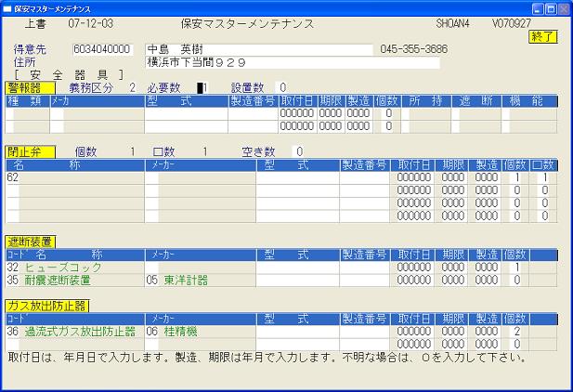Click the application icon in the title bar
The width and height of the screenshot is (573, 392).
point(7,7)
